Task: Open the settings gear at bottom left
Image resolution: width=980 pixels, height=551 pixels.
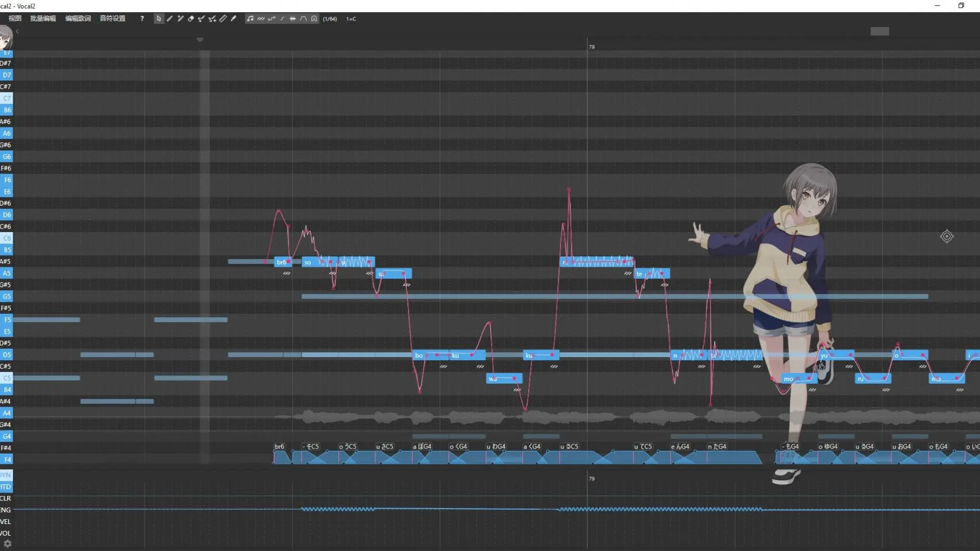Action: 7,544
